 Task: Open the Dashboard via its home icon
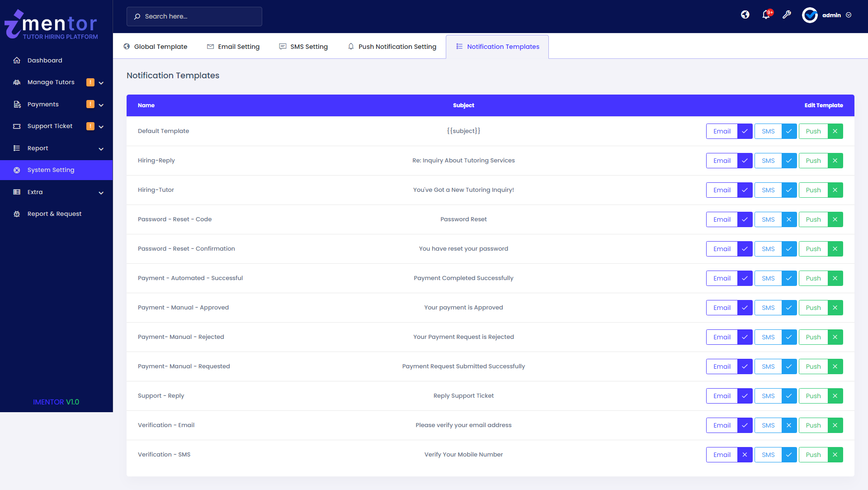tap(17, 60)
